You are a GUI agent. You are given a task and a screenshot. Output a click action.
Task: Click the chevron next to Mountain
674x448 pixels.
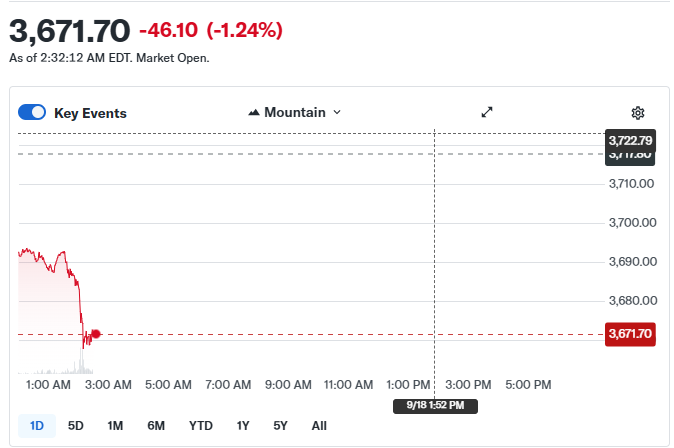pyautogui.click(x=337, y=113)
